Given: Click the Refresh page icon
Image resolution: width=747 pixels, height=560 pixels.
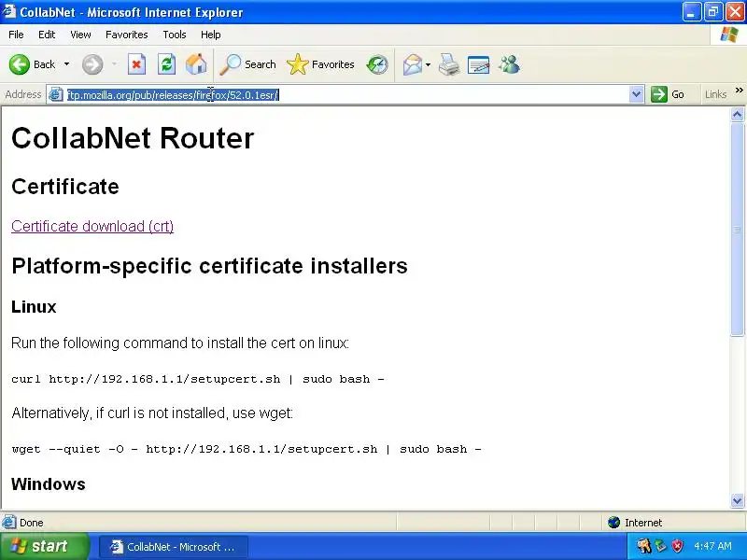Looking at the screenshot, I should (x=166, y=64).
